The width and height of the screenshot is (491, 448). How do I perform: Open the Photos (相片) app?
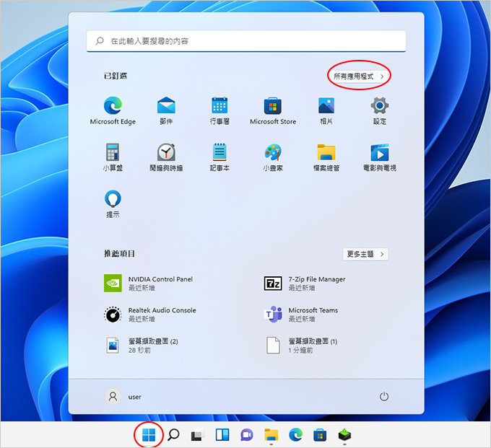[x=326, y=111]
